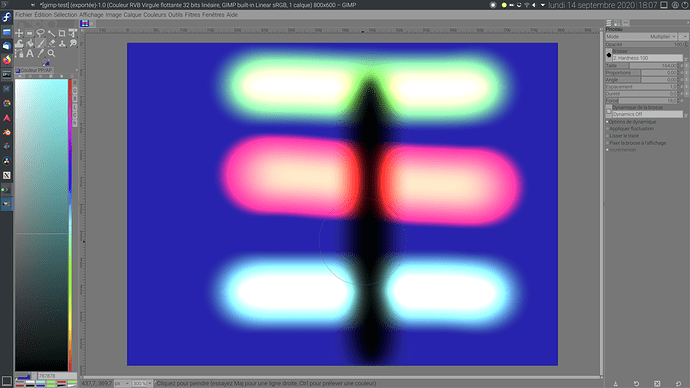Image resolution: width=690 pixels, height=388 pixels.
Task: Open the Édition menu
Action: coord(43,15)
